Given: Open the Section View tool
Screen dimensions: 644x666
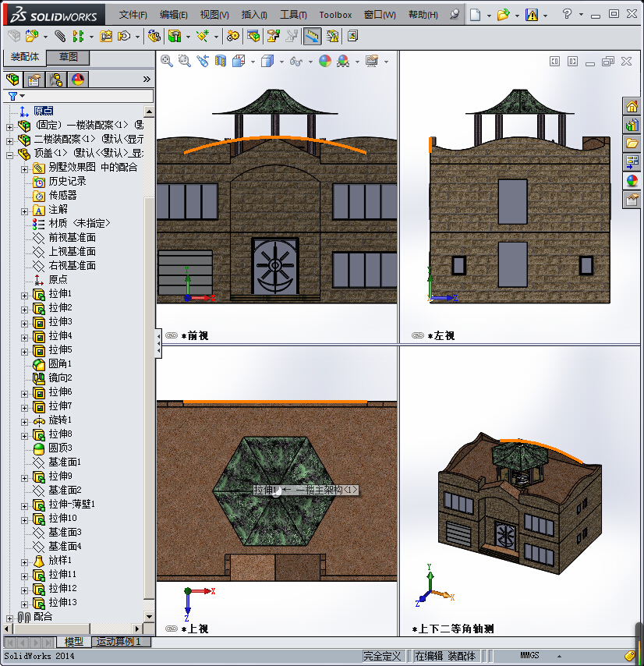Looking at the screenshot, I should 221,61.
